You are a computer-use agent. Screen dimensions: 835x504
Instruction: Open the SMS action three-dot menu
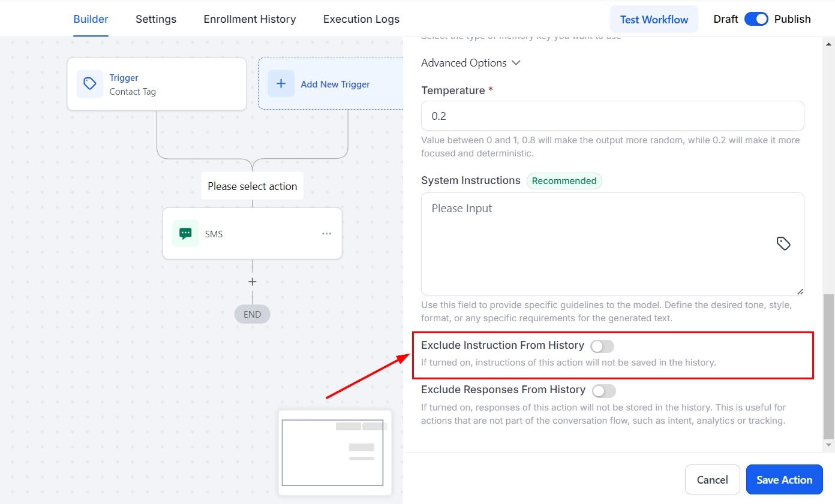(326, 234)
